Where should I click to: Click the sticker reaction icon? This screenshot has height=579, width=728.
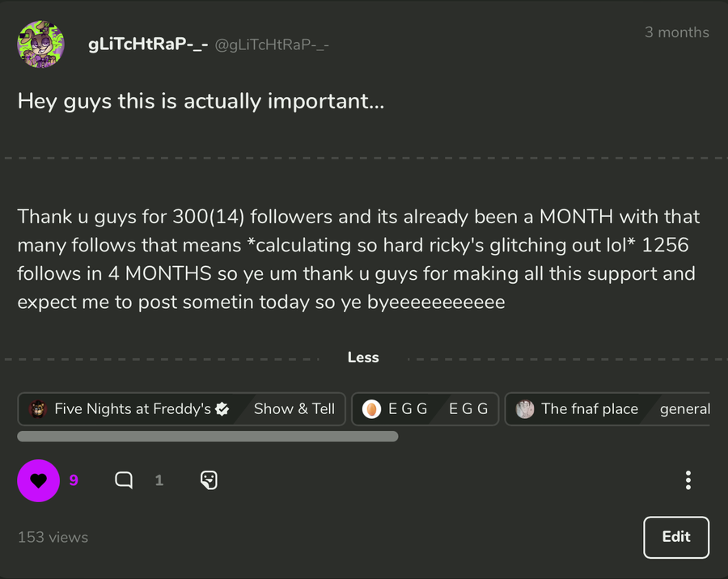click(209, 480)
